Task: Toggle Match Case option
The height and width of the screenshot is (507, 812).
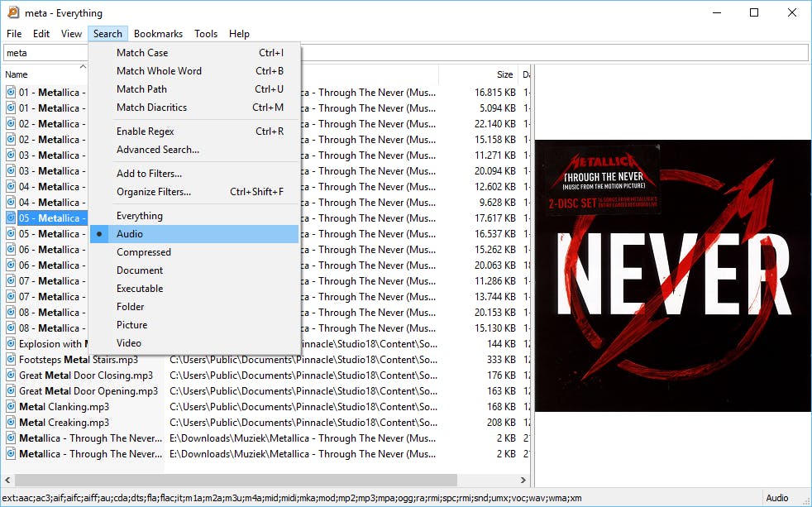Action: (194, 53)
